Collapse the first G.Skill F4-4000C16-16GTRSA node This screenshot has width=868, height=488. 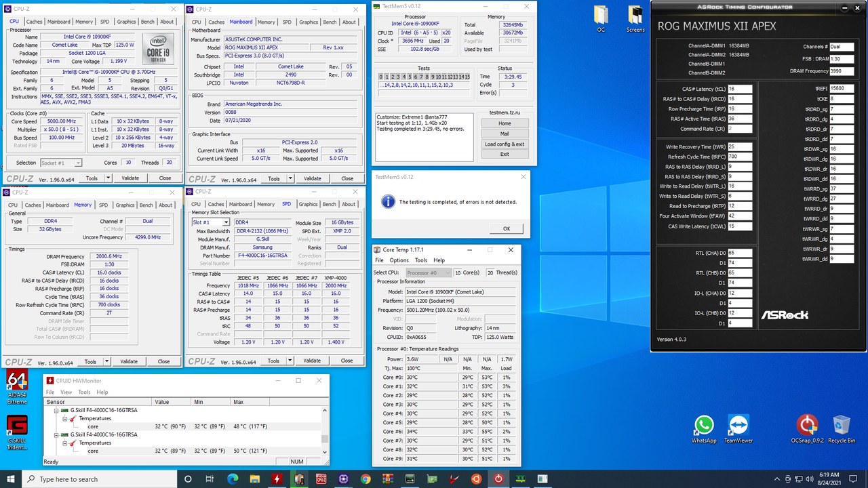point(56,411)
